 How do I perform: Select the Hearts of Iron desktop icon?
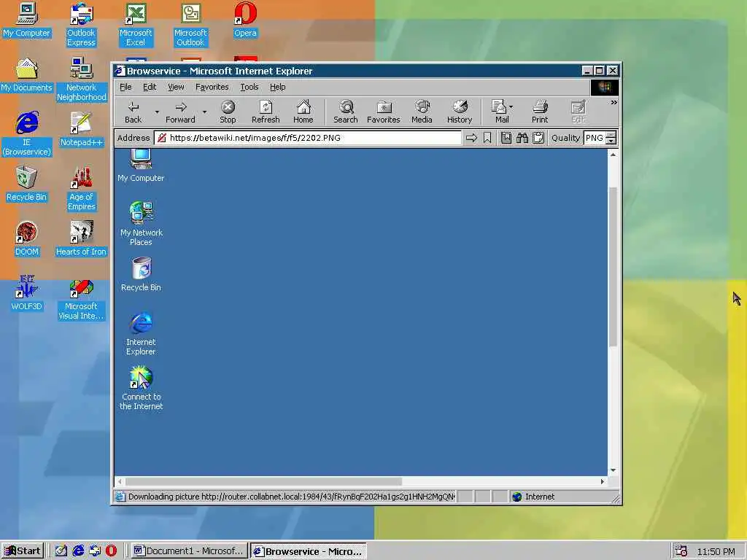81,239
